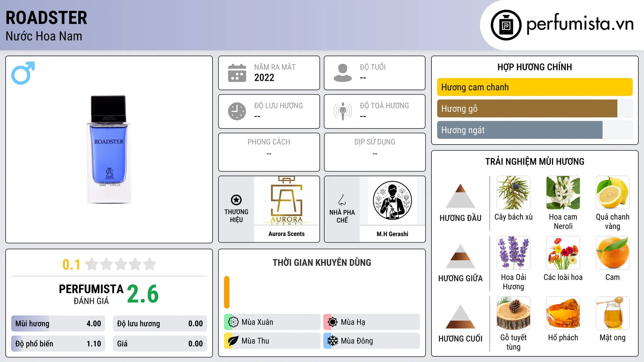Click the male gender symbol icon
This screenshot has width=644, height=362.
pyautogui.click(x=23, y=73)
